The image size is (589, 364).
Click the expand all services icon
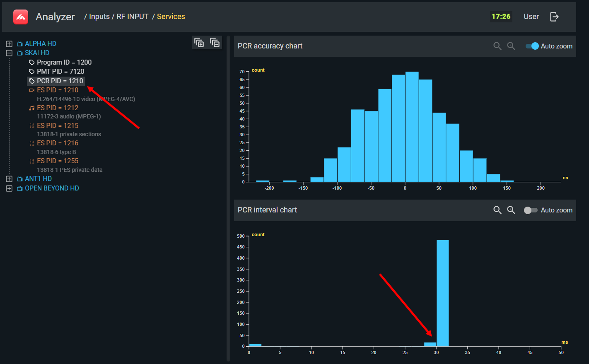[x=199, y=43]
